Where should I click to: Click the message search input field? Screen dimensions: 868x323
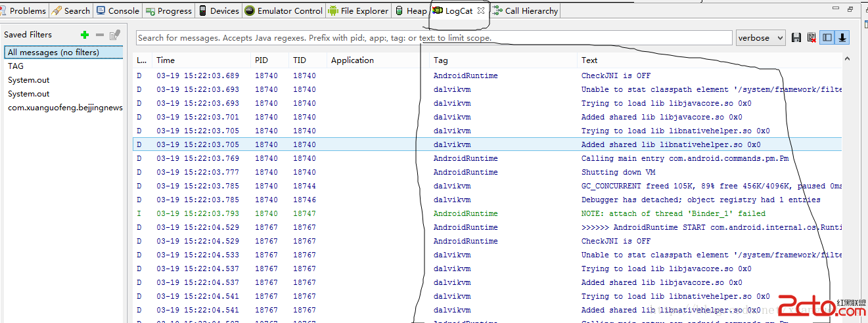[x=434, y=38]
